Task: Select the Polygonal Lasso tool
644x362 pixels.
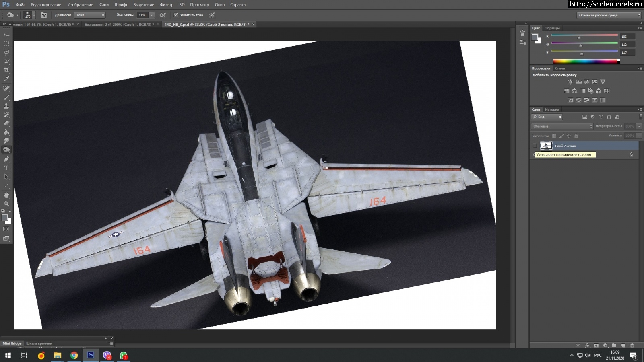Action: click(6, 53)
